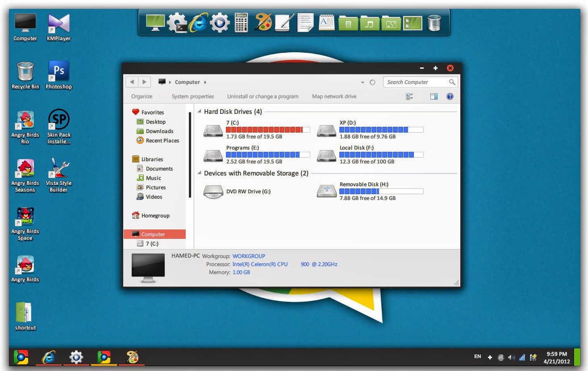Viewport: 588px width, 371px height.
Task: Select the Programs (E:) drive
Action: (x=257, y=154)
